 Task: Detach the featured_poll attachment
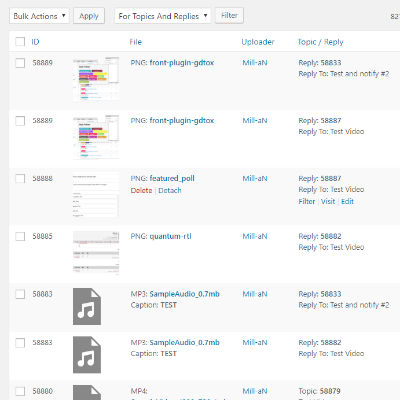point(170,190)
